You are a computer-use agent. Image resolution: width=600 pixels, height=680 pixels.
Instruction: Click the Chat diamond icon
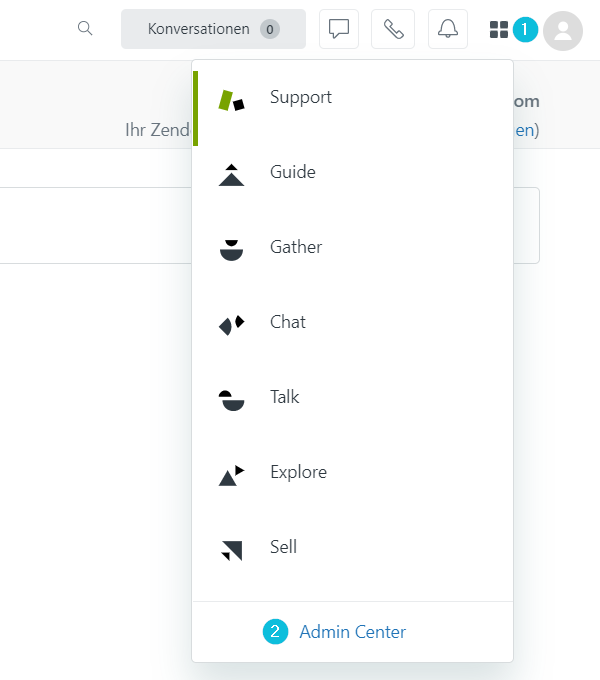tap(232, 325)
